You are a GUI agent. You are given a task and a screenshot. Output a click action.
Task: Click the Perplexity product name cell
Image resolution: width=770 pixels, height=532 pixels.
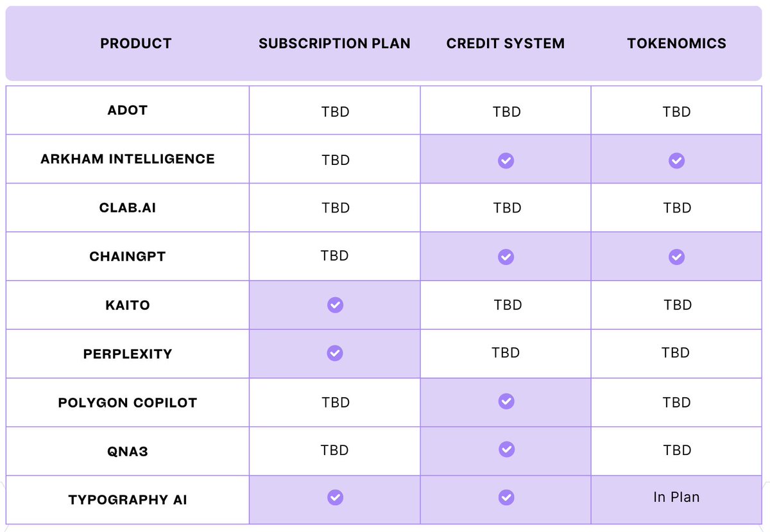pyautogui.click(x=128, y=354)
